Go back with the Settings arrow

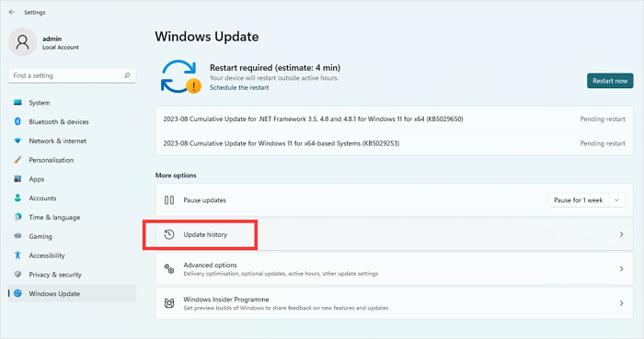[x=11, y=12]
